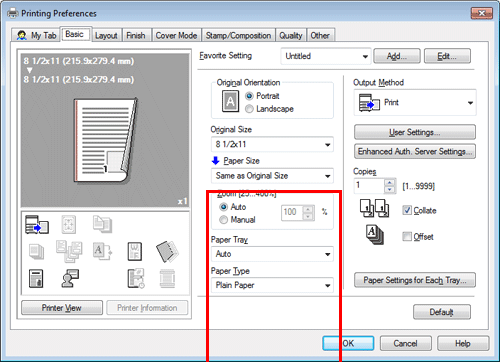Click the grayed single stacked-sheets icon in overview panel

36,251
